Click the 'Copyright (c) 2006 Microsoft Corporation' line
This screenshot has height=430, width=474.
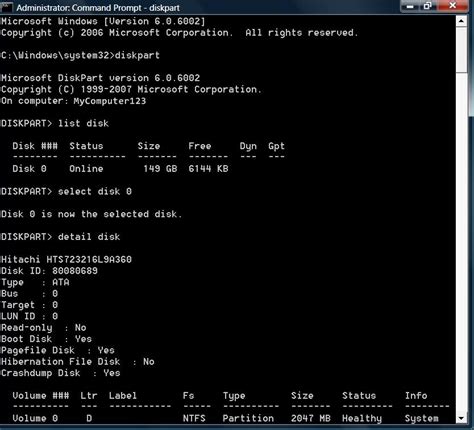[x=179, y=33]
